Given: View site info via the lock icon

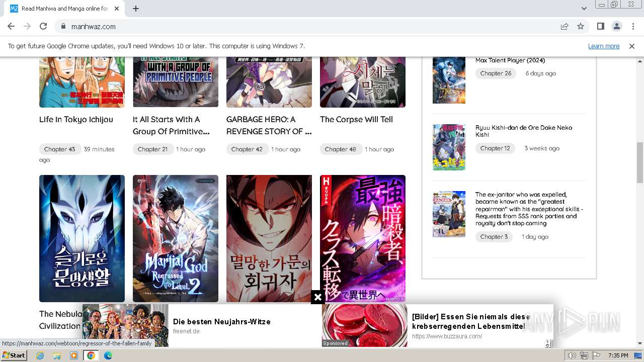Looking at the screenshot, I should (x=63, y=26).
